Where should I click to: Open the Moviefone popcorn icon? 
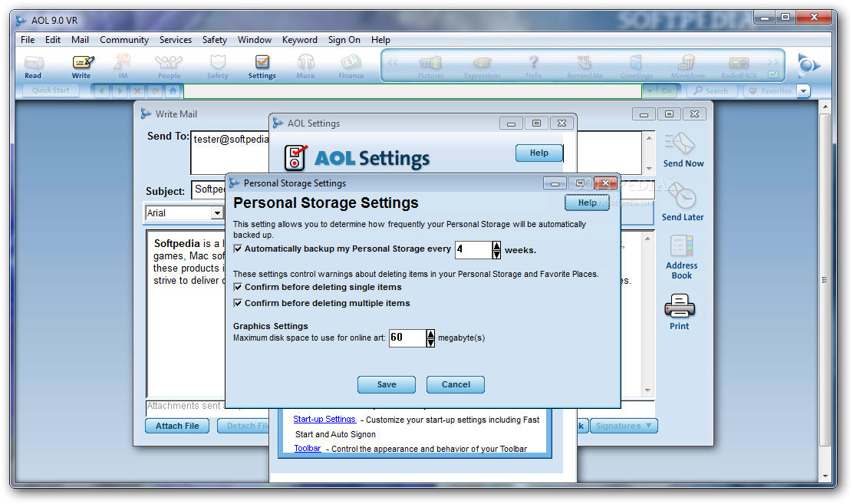coord(687,68)
